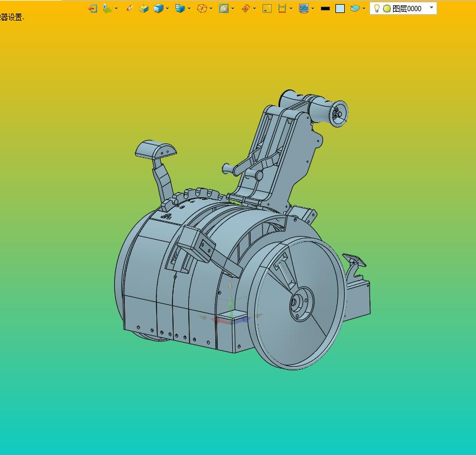Click the person with green layers icon
The width and height of the screenshot is (476, 455).
coord(107,8)
